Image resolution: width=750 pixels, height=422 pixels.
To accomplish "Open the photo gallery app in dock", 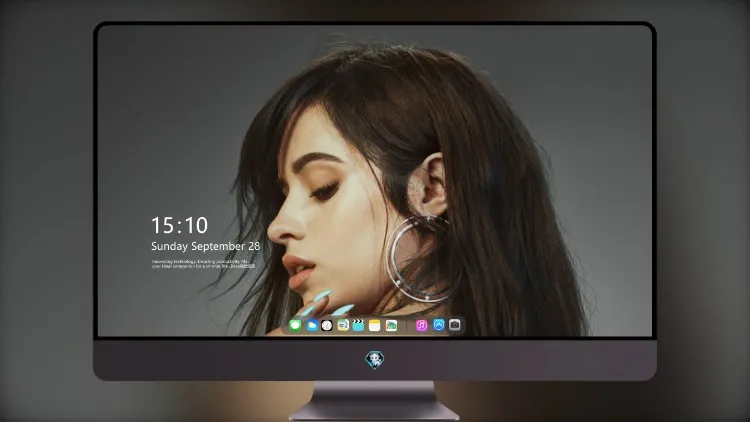I will click(391, 326).
